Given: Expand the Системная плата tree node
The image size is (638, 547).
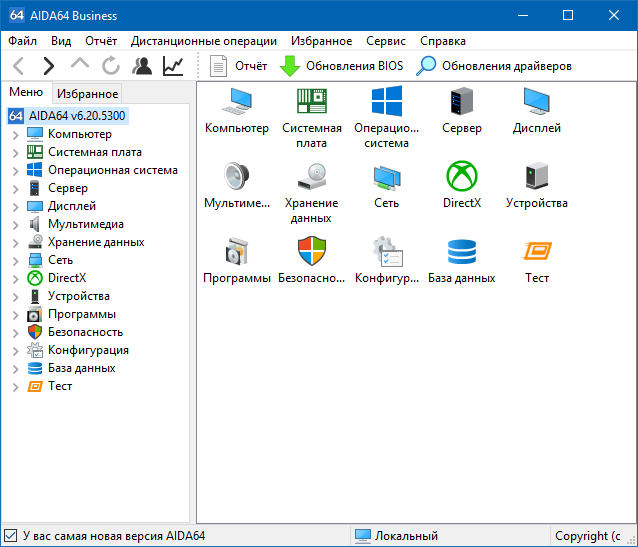Looking at the screenshot, I should coord(15,152).
